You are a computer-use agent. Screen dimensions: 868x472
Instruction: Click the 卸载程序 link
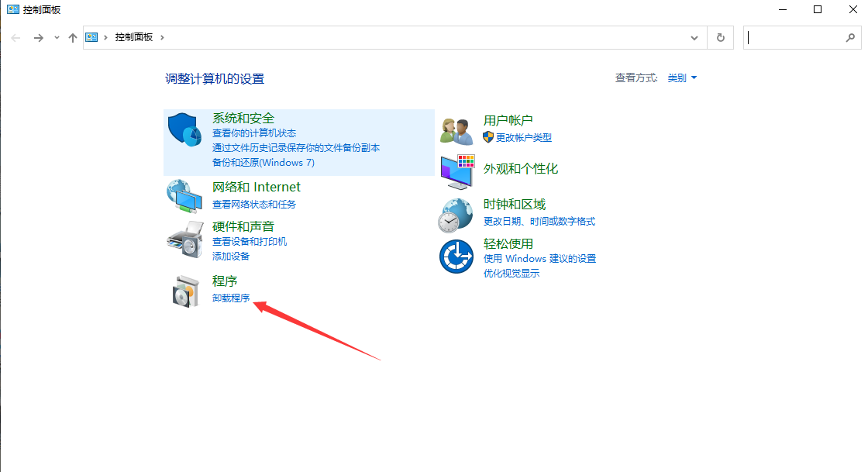click(x=231, y=298)
